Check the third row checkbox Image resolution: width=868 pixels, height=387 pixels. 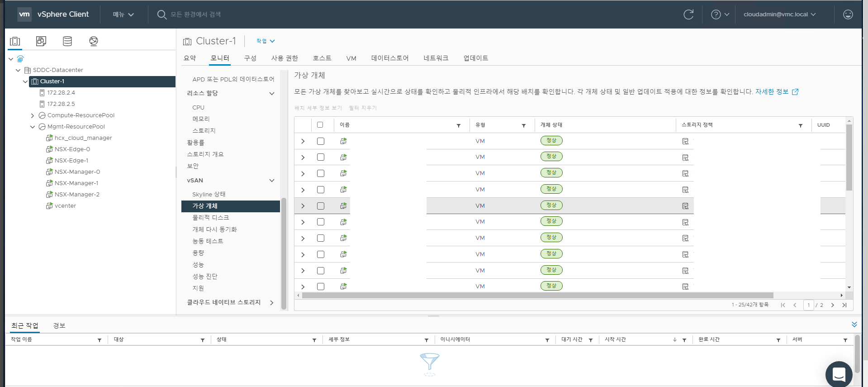pyautogui.click(x=321, y=173)
